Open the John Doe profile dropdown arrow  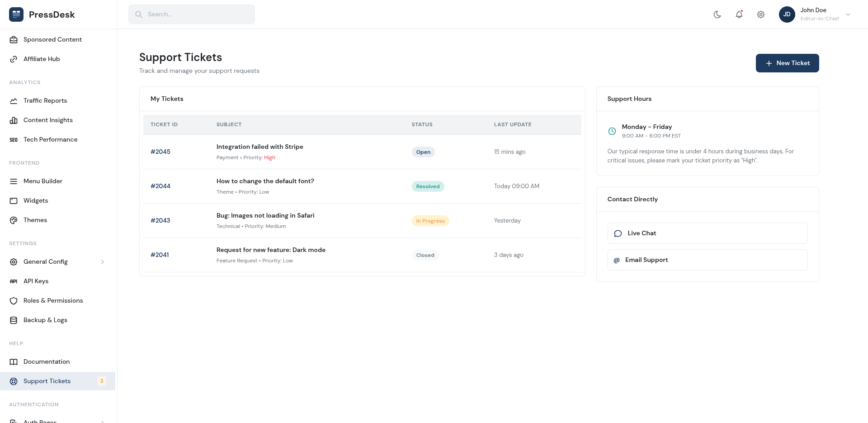[x=848, y=14]
